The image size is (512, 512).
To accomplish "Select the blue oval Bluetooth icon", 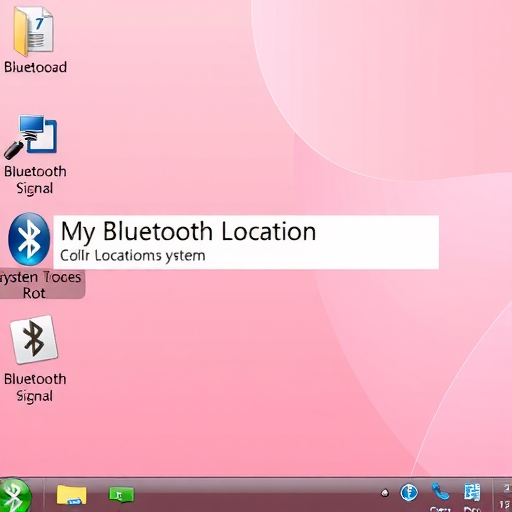I will (x=29, y=239).
